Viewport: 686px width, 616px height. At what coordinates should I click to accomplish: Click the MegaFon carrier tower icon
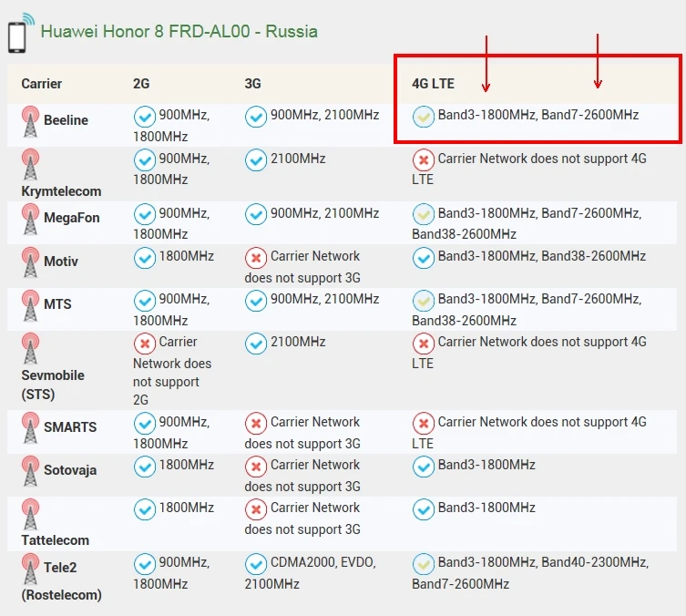pos(30,220)
